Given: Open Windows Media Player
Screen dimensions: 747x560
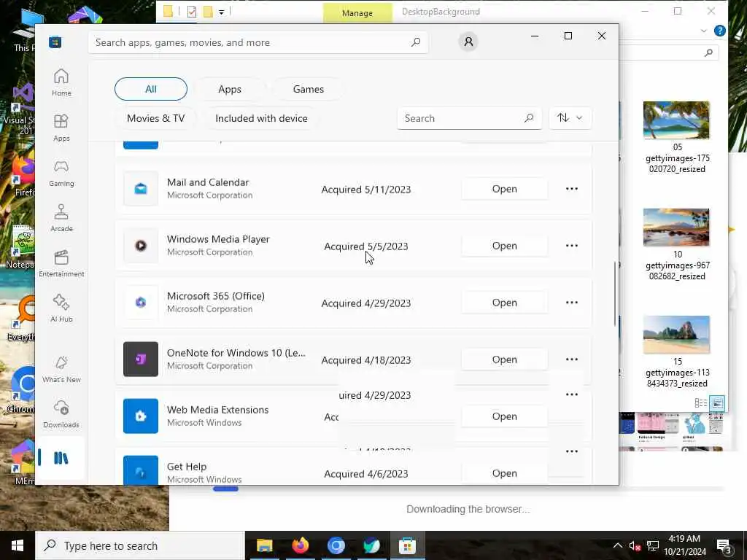Looking at the screenshot, I should coord(505,246).
